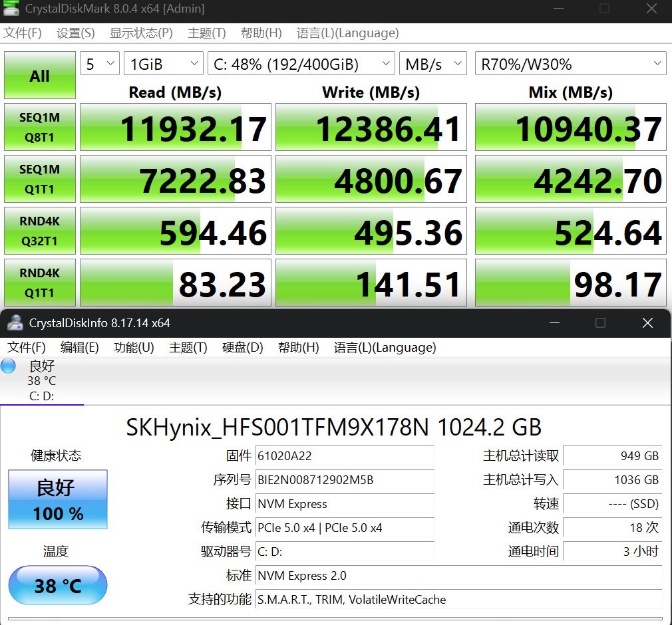Image resolution: width=672 pixels, height=625 pixels.
Task: Click the CrystalDiskMark application icon in title bar
Action: pos(11,9)
